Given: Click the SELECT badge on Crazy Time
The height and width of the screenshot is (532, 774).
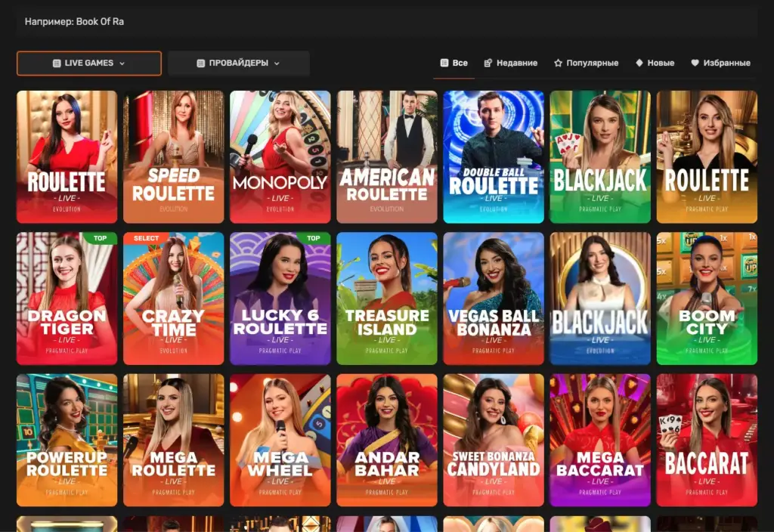Looking at the screenshot, I should pos(146,238).
